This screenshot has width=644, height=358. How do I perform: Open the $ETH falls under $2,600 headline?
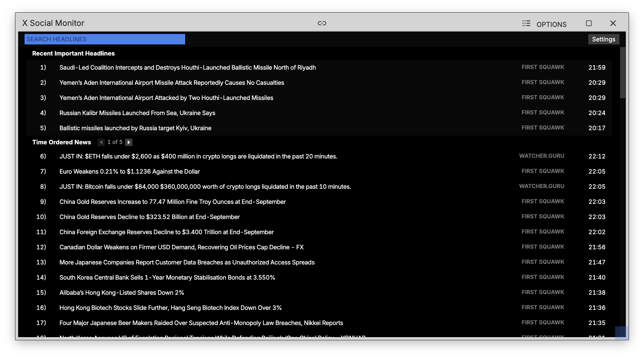coord(198,156)
